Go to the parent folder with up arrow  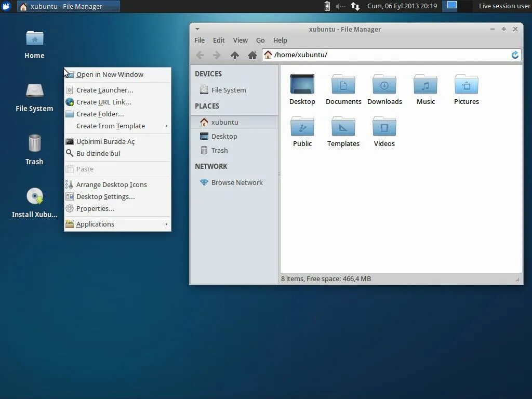234,55
